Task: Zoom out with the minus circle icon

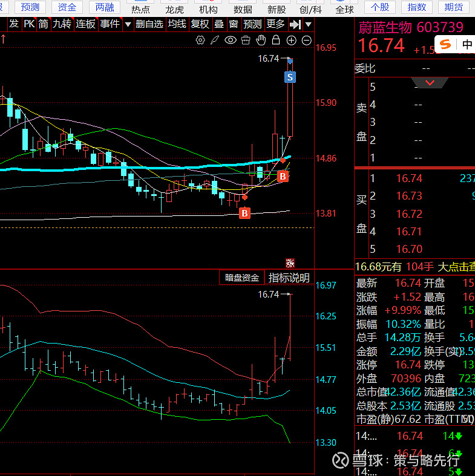Action: click(306, 40)
